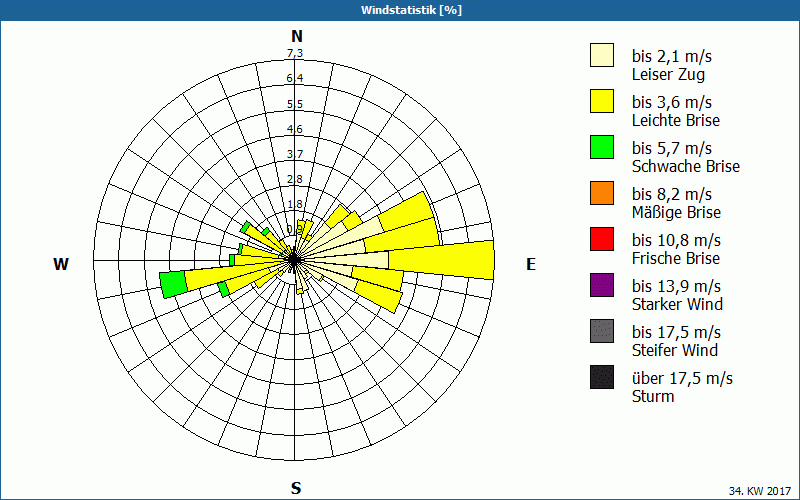Click the 'Schwache Brise' legend text
This screenshot has height=500, width=800.
[x=686, y=166]
